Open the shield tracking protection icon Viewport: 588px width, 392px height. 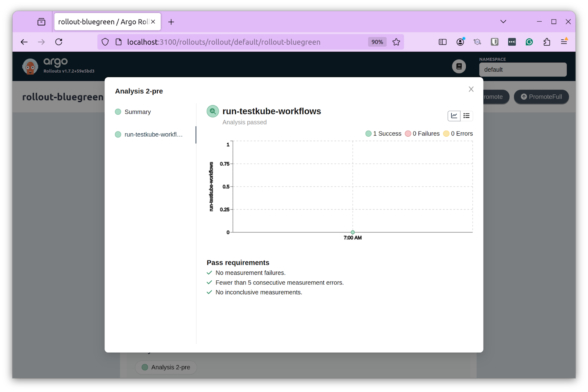(x=105, y=42)
